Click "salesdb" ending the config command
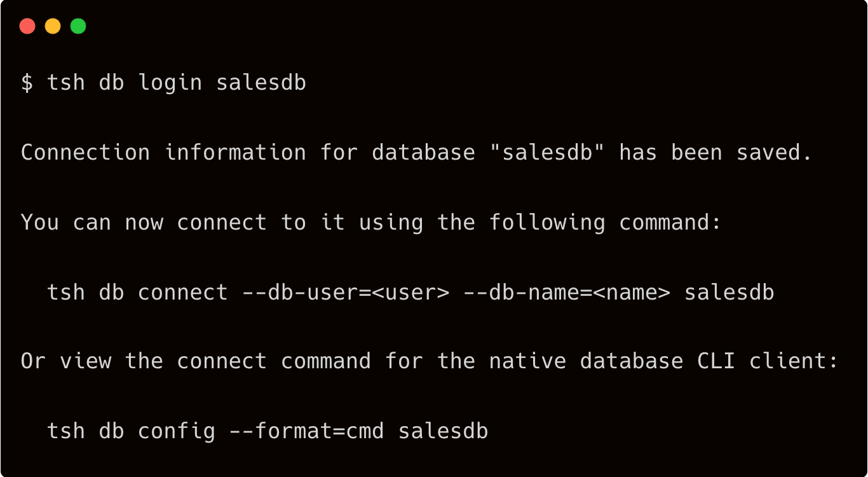This screenshot has width=868, height=477. [x=443, y=431]
